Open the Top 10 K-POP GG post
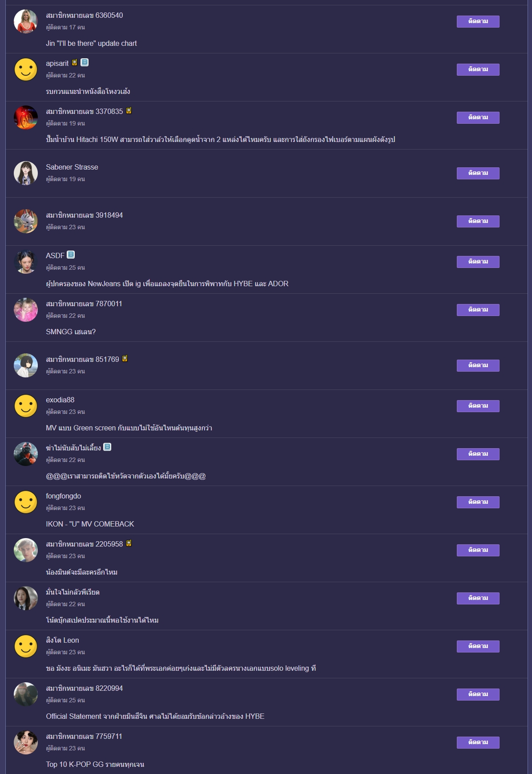The height and width of the screenshot is (774, 532). 95,764
